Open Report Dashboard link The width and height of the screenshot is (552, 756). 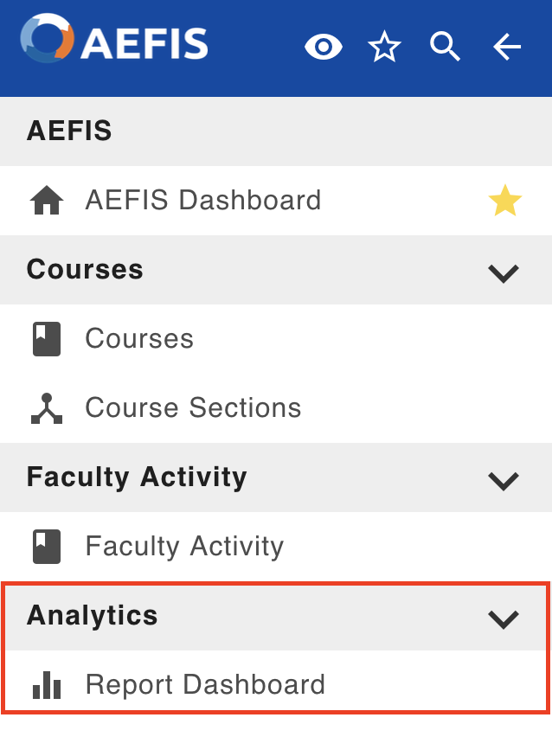pyautogui.click(x=205, y=685)
